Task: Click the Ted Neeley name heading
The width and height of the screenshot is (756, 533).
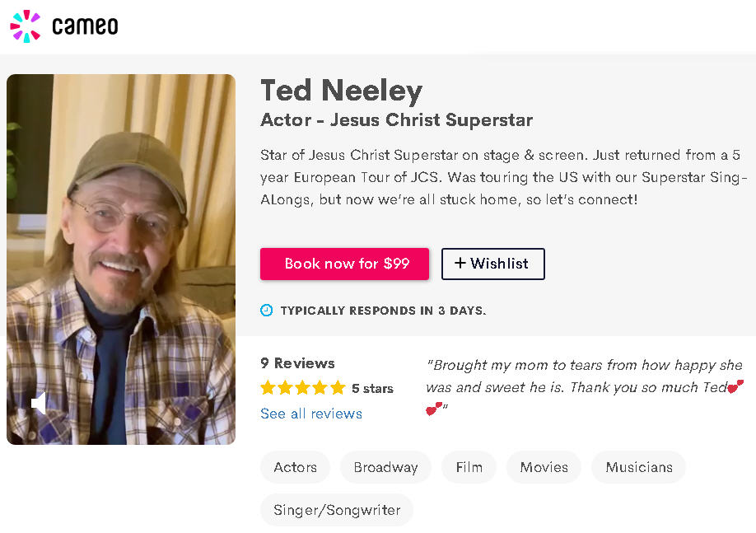Action: 341,91
